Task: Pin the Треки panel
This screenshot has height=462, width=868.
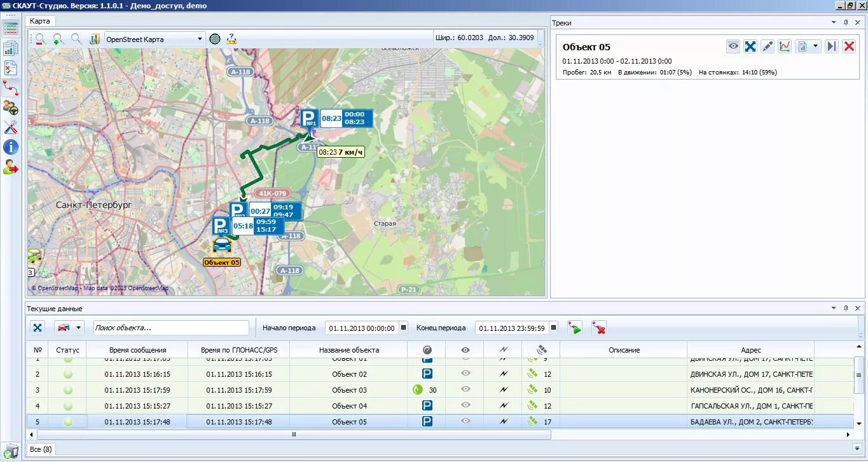Action: (x=846, y=22)
